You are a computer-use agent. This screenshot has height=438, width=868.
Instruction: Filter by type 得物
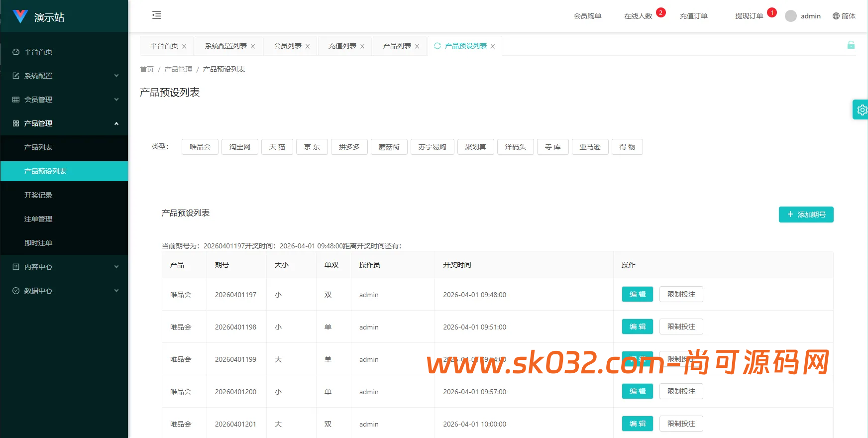[x=628, y=147]
